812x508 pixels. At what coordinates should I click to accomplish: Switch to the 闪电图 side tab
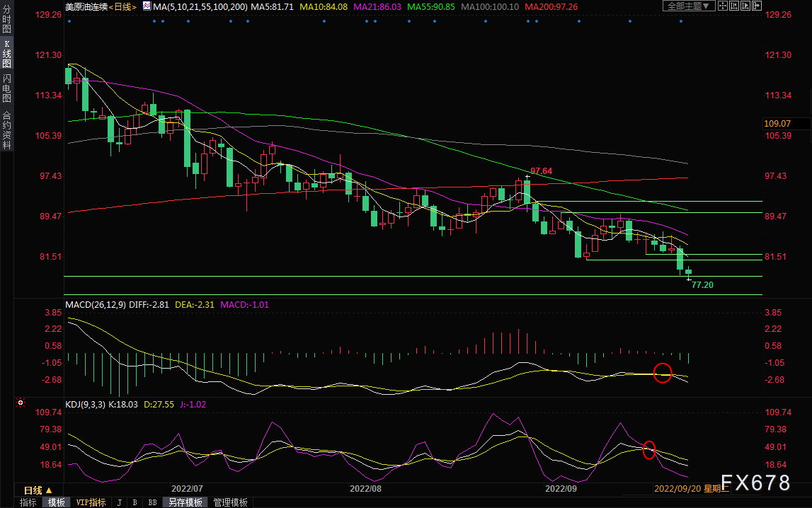[x=7, y=88]
